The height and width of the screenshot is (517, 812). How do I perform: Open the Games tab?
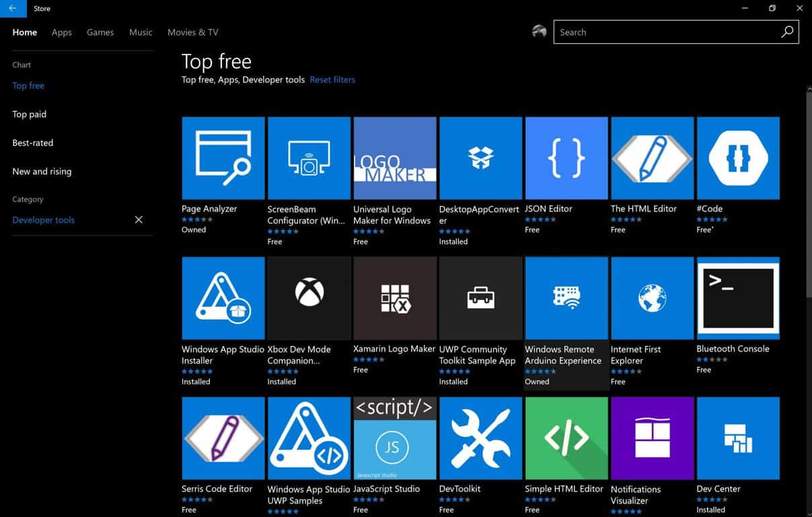100,32
